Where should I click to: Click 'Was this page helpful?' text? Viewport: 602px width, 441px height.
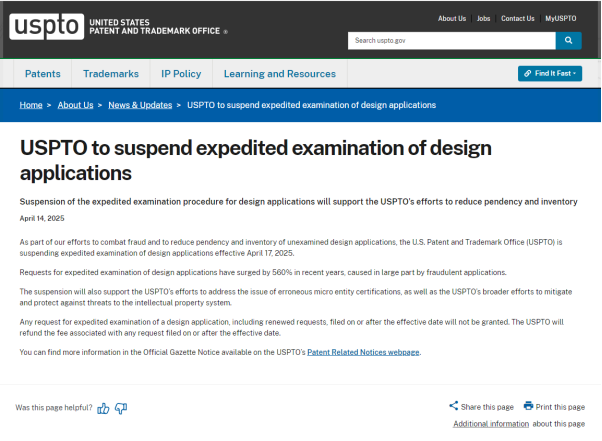(x=54, y=408)
